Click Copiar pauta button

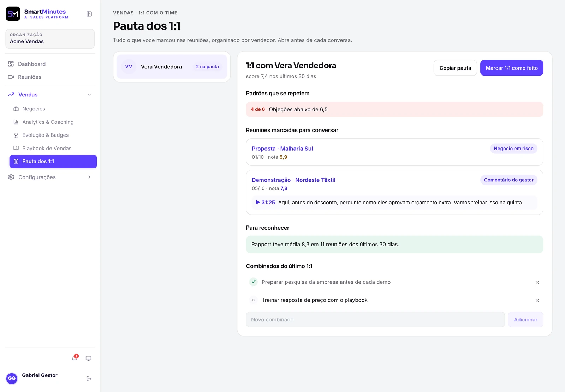[x=455, y=68]
